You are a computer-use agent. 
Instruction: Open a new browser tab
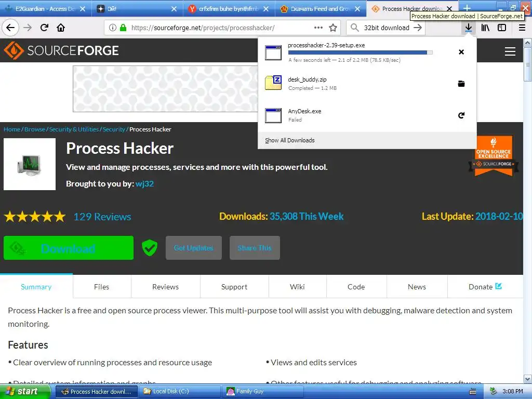click(x=467, y=8)
